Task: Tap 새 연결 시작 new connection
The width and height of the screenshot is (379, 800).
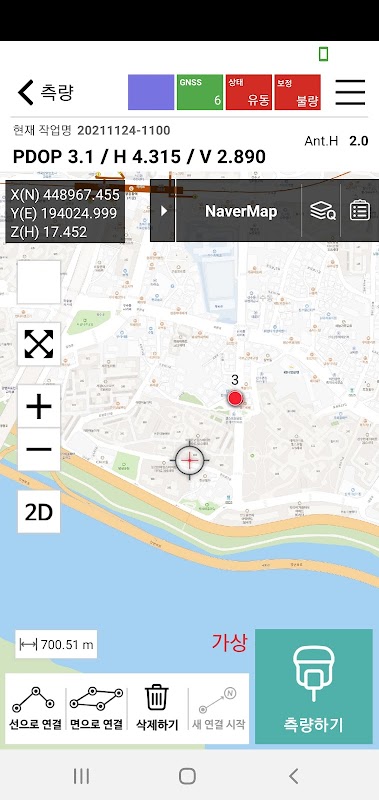Action: [218, 708]
